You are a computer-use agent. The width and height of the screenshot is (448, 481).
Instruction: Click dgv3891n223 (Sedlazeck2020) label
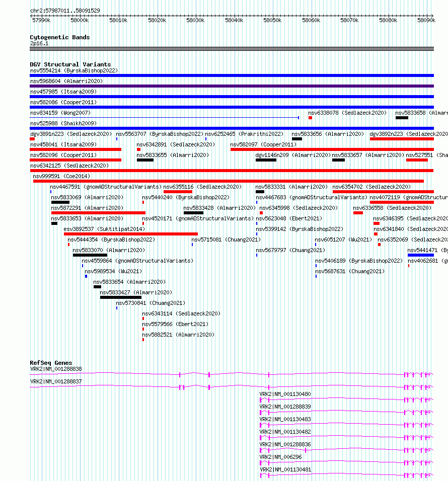(x=71, y=134)
